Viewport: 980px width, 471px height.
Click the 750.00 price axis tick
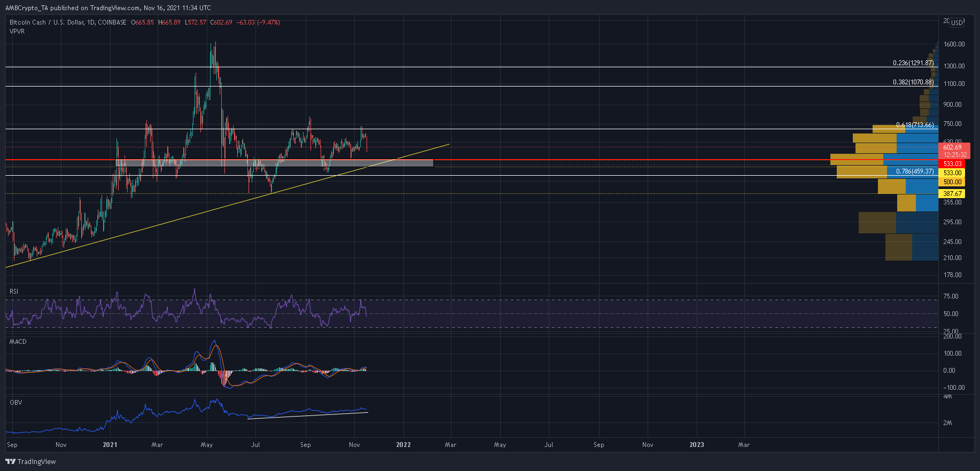(952, 124)
